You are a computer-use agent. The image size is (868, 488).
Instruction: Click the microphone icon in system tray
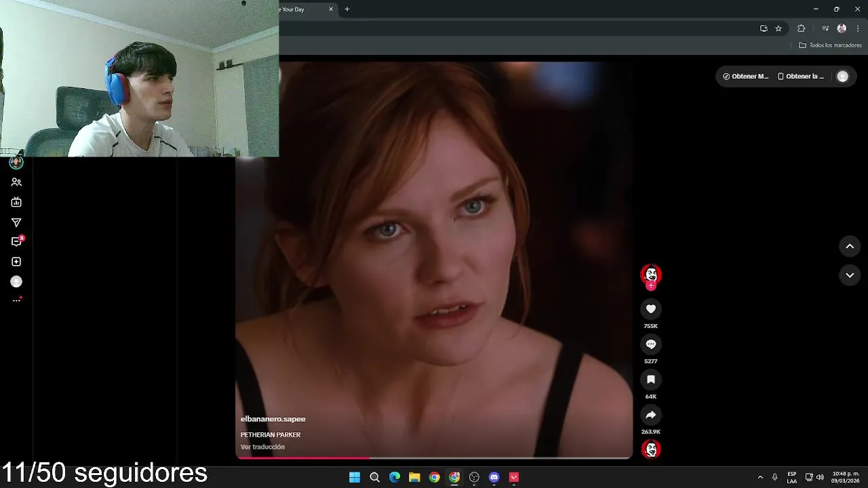774,477
